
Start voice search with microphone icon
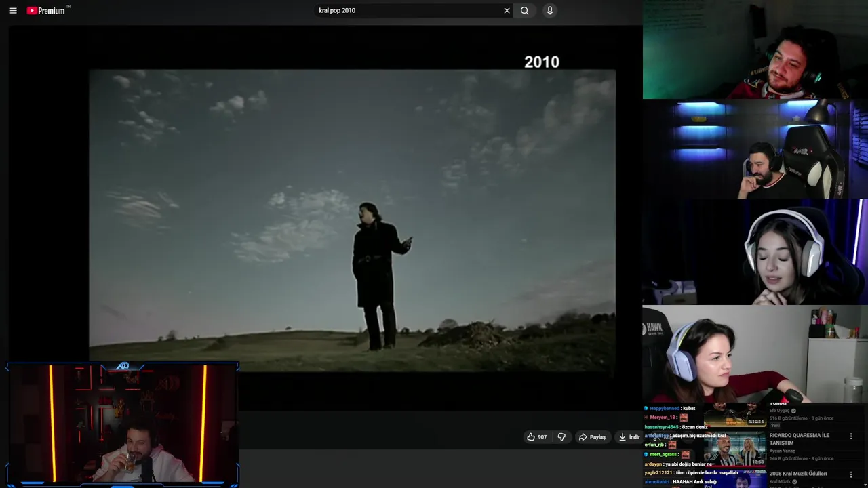[550, 10]
